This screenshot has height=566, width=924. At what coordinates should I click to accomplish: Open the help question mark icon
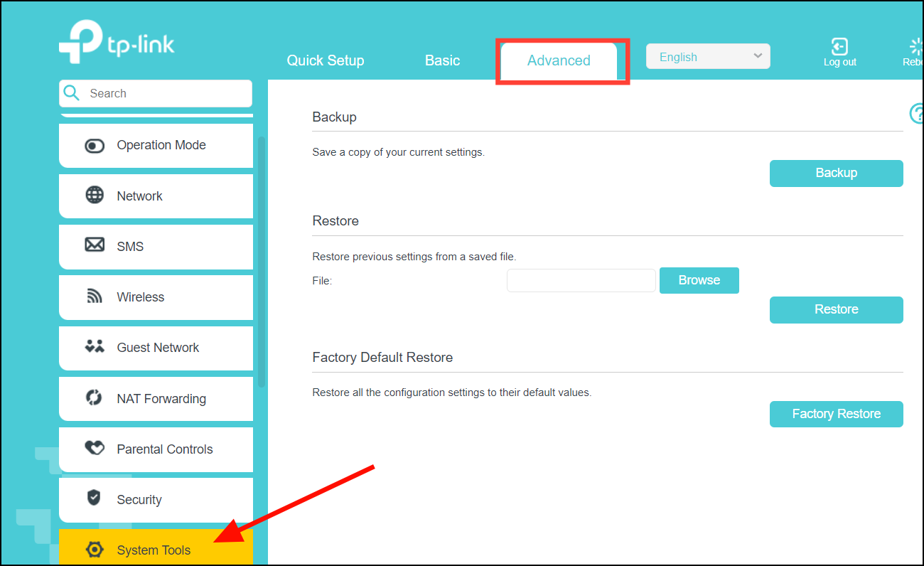(x=917, y=114)
